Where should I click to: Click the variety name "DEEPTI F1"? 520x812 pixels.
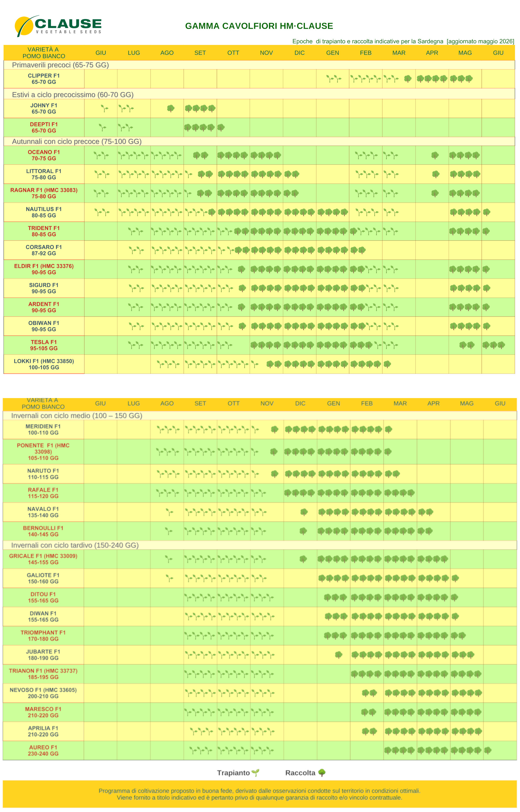(44, 124)
